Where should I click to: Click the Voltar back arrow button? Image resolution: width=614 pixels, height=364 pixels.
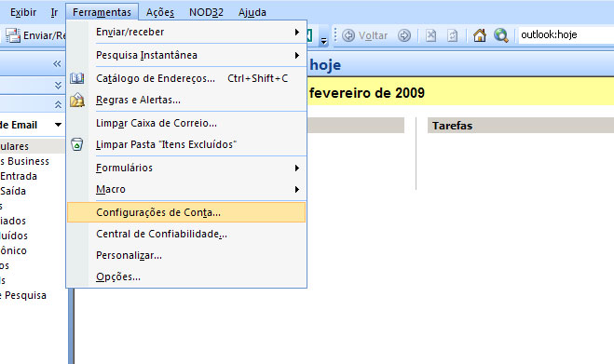click(x=348, y=35)
